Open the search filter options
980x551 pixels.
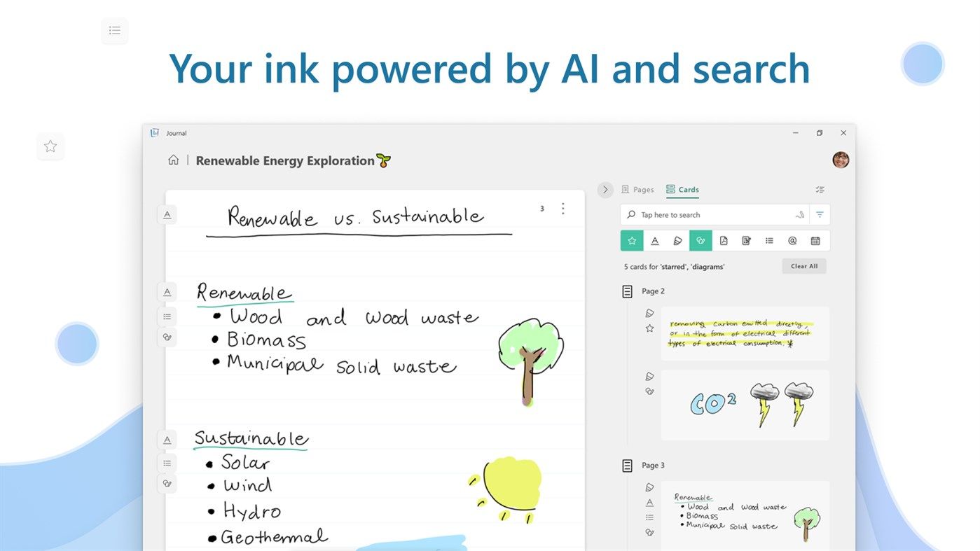point(820,214)
